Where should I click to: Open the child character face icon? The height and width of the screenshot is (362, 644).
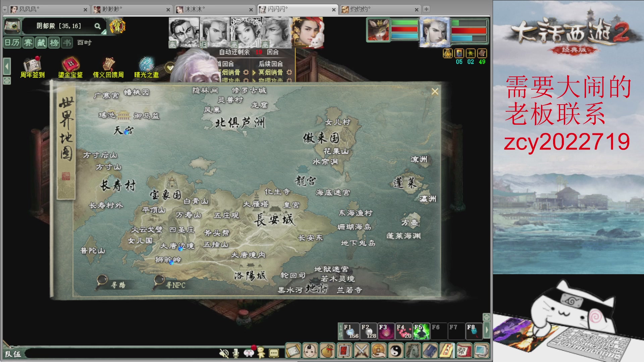[x=310, y=351]
